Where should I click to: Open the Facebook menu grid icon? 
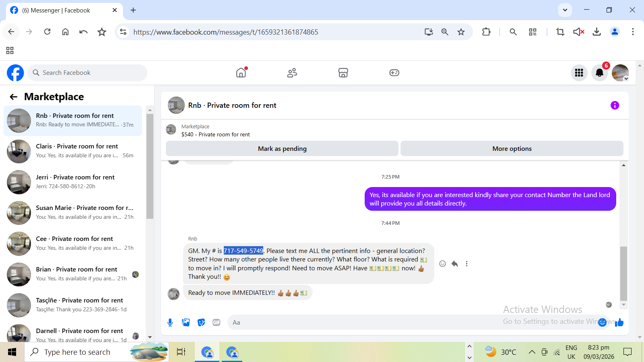(x=579, y=73)
